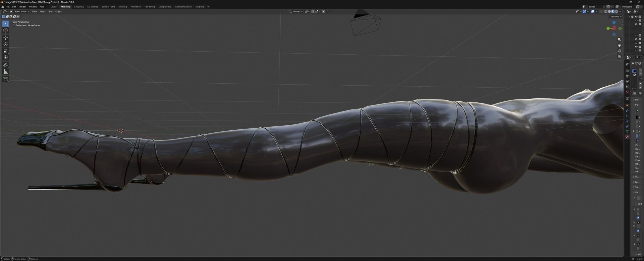Click the Z axis on navigation gizmo

614,23
